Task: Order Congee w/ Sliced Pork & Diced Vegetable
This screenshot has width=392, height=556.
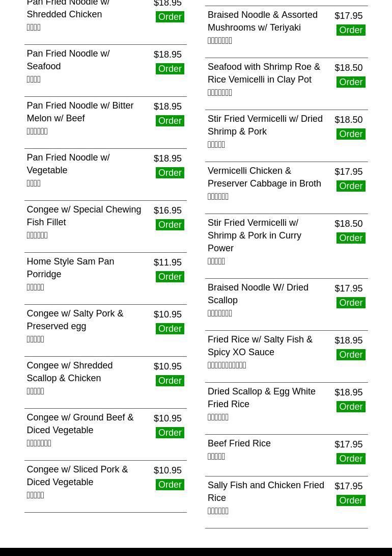Action: 170,485
